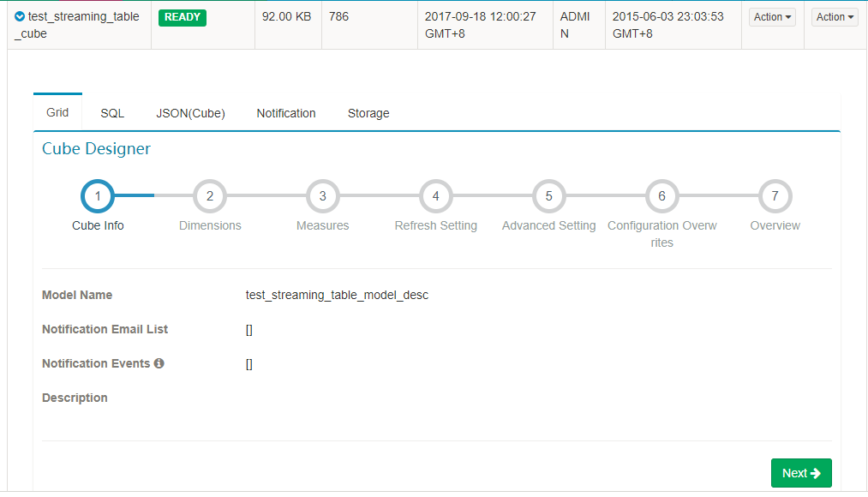Select step 6 Configuration Overwrites circle
This screenshot has height=497, width=868.
(661, 195)
